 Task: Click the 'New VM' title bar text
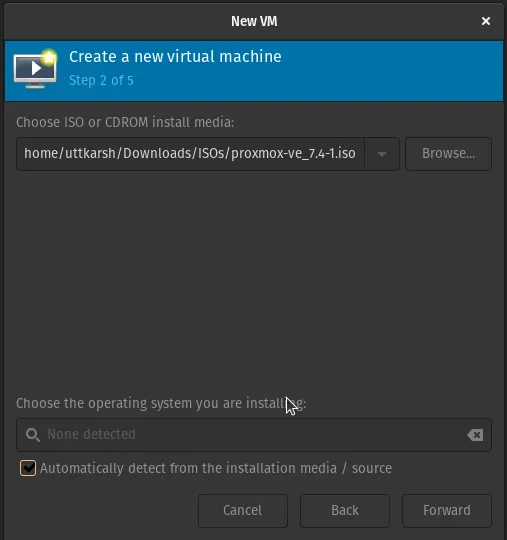point(254,21)
